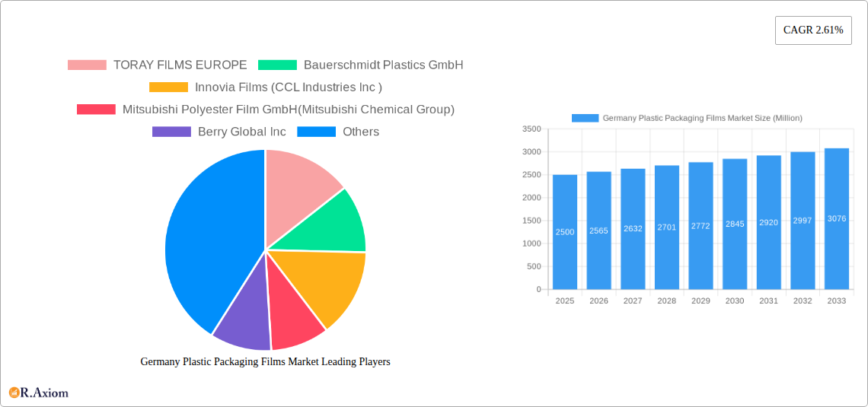Click the 3500 y-axis label
This screenshot has width=868, height=407.
coord(531,129)
